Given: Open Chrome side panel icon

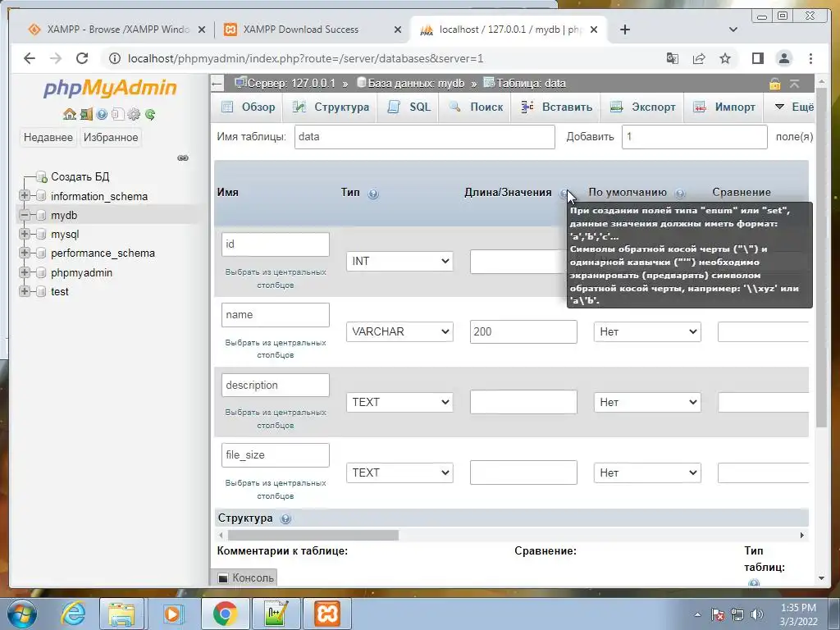Looking at the screenshot, I should pyautogui.click(x=757, y=58).
